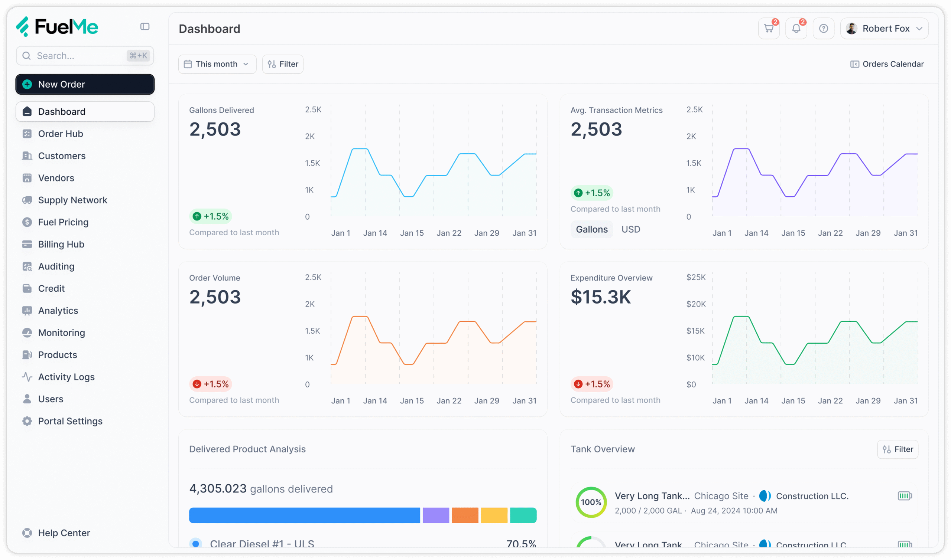Open the shopping cart icon
Viewport: 951px width, 560px height.
click(769, 29)
